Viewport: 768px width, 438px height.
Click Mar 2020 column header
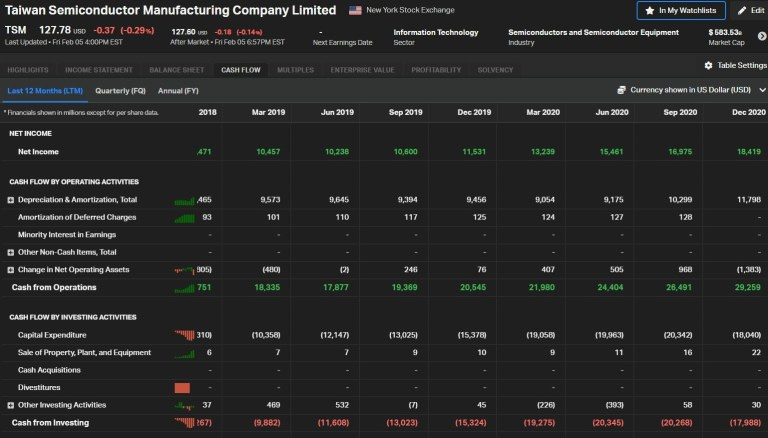tap(543, 112)
